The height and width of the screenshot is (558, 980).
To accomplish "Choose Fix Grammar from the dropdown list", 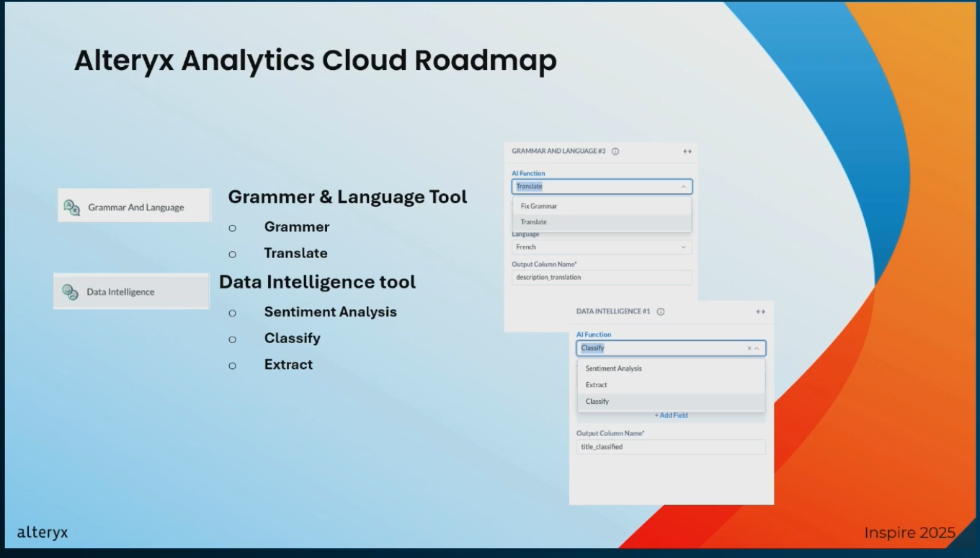I will [x=602, y=206].
